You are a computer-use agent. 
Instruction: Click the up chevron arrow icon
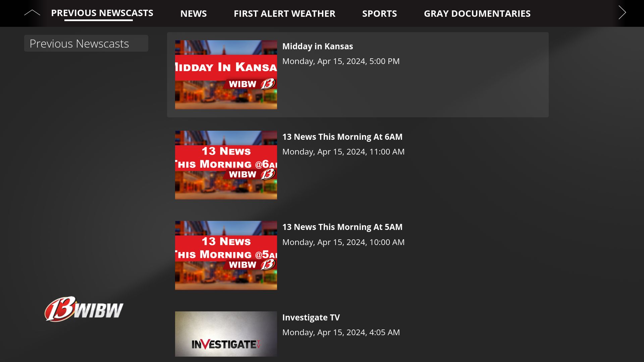click(x=32, y=13)
